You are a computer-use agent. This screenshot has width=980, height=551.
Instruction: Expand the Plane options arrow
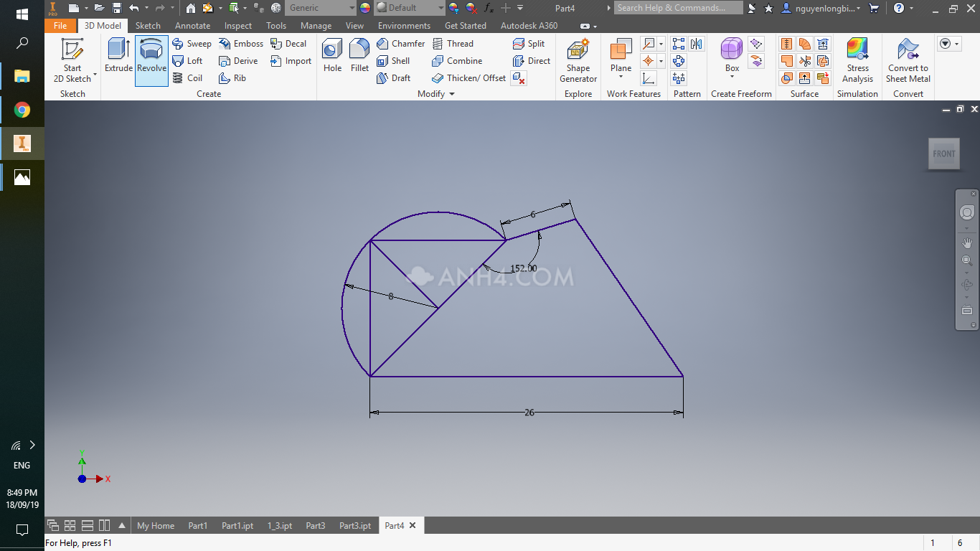621,77
